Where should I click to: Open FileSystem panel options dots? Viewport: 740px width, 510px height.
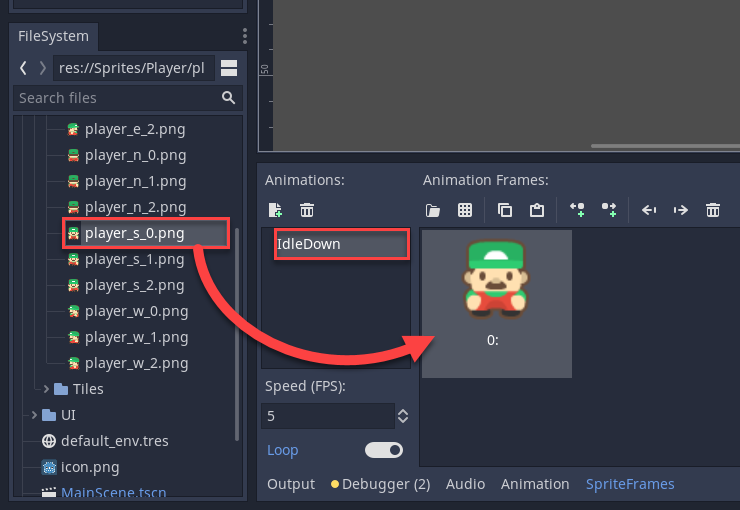point(244,36)
